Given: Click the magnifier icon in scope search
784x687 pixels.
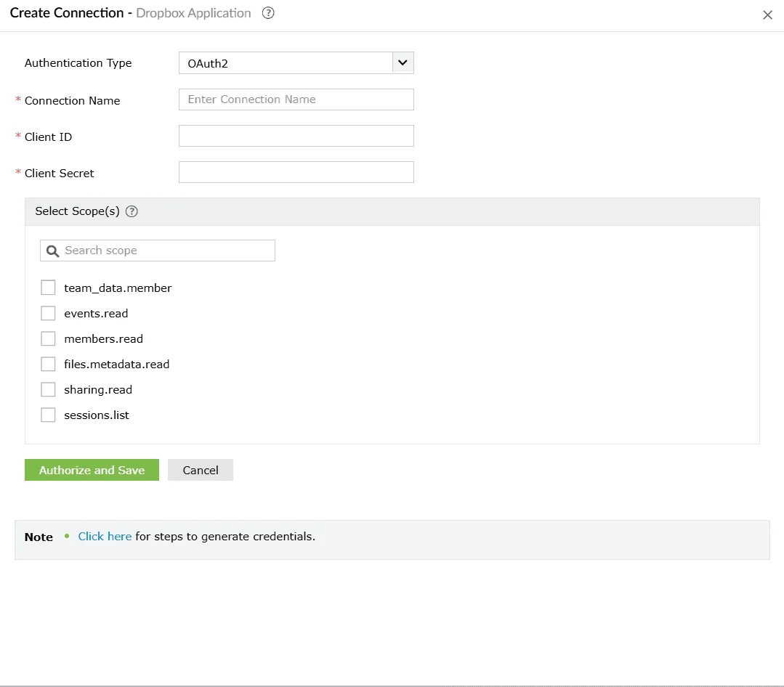Looking at the screenshot, I should click(x=52, y=251).
